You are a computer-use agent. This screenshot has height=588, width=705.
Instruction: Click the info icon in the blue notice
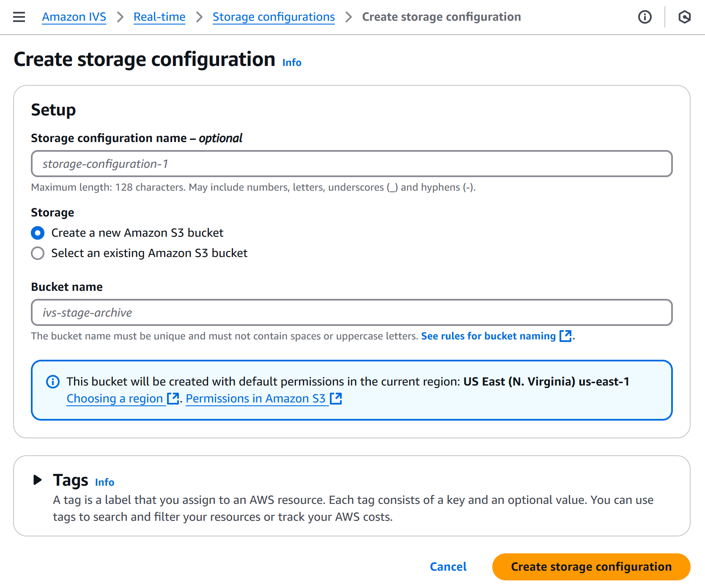click(52, 382)
